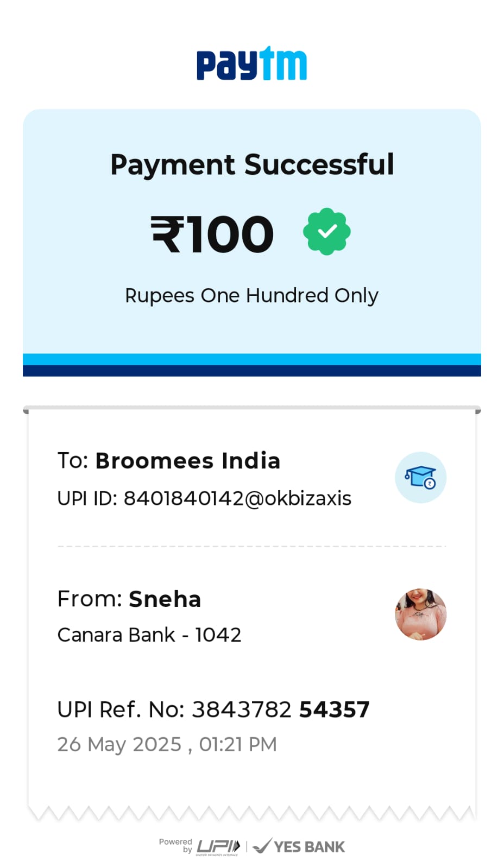Select the Payment Successful heading
The width and height of the screenshot is (504, 868).
pos(252,165)
